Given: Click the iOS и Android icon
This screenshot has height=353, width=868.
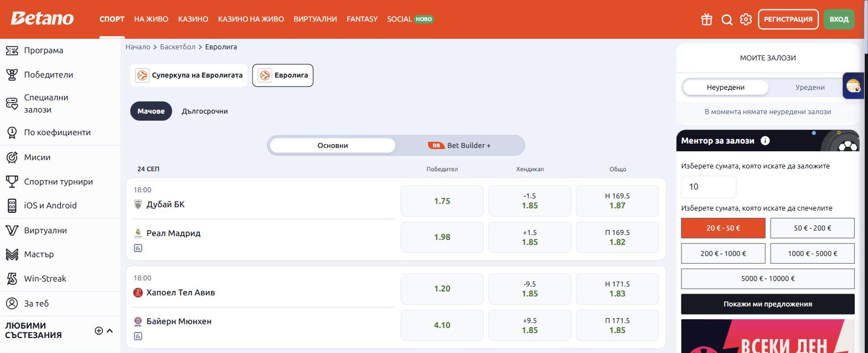Looking at the screenshot, I should click(x=12, y=206).
